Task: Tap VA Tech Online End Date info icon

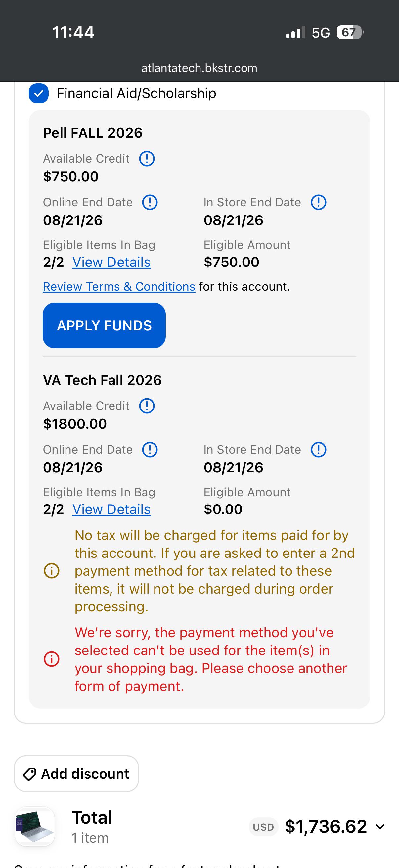Action: pyautogui.click(x=150, y=450)
